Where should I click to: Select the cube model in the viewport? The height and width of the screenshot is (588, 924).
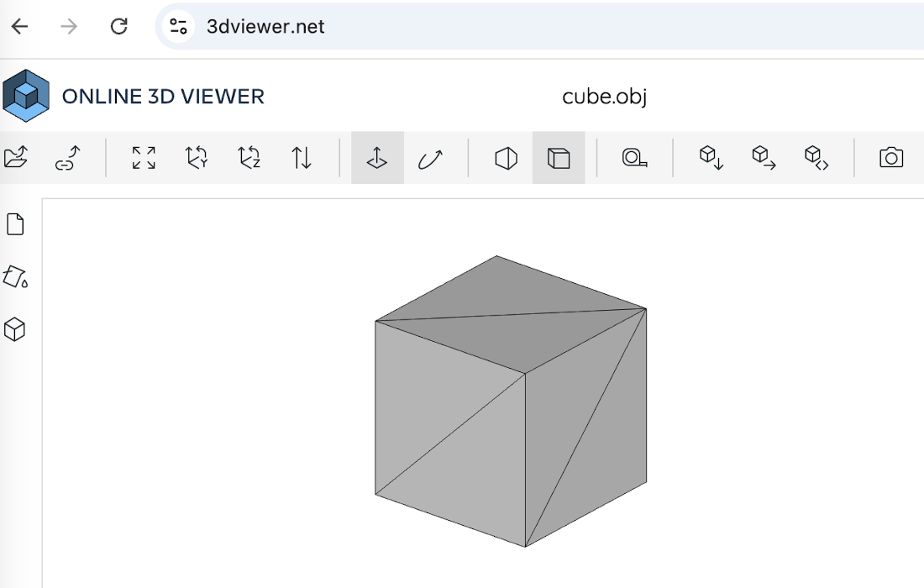point(511,401)
